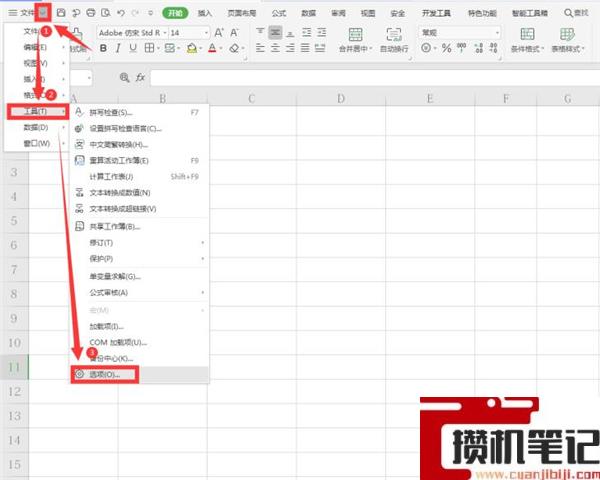The height and width of the screenshot is (480, 600).
Task: Switch to Page Layout (页面布局) tab
Action: tap(241, 13)
